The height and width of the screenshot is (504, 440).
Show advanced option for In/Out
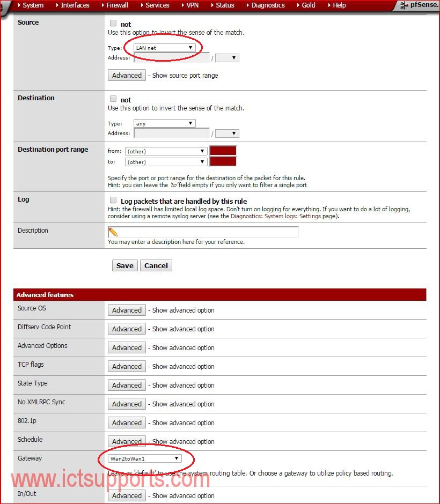pos(127,495)
